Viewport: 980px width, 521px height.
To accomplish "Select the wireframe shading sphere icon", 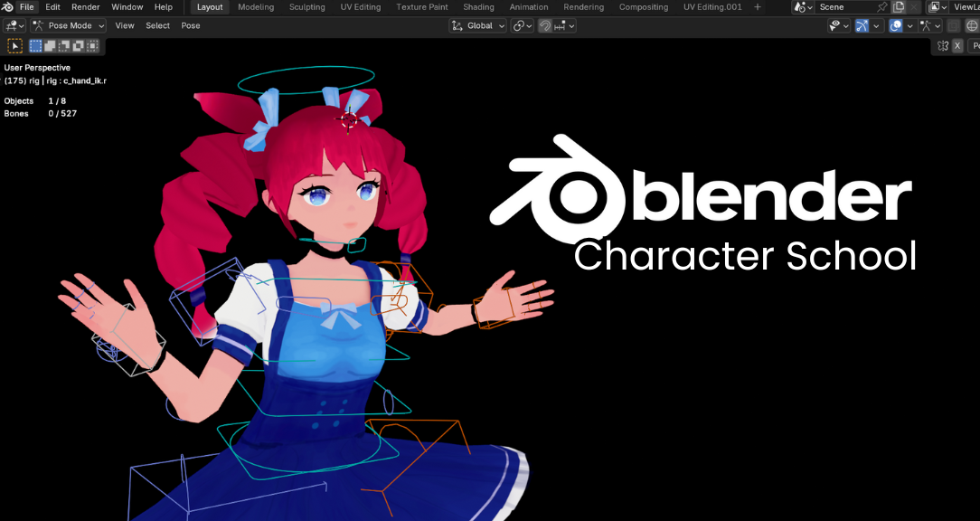I will point(972,26).
